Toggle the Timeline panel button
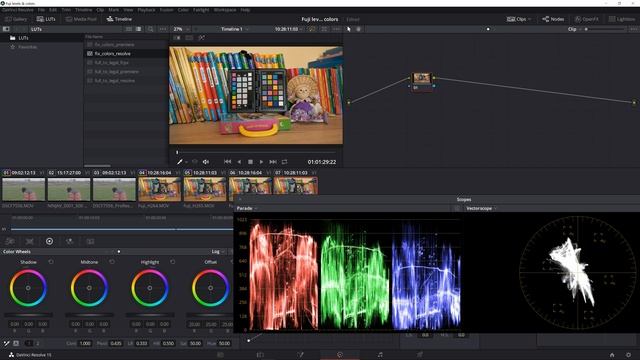 pyautogui.click(x=119, y=19)
